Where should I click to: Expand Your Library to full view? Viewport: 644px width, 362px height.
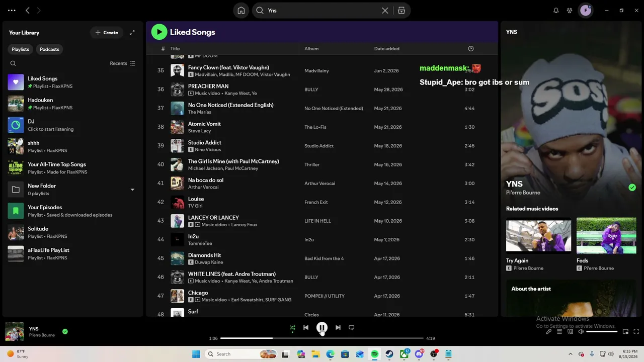point(132,33)
